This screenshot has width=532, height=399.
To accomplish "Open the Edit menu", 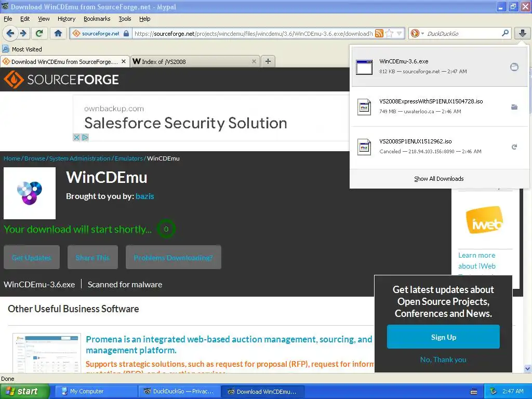I will tap(25, 19).
